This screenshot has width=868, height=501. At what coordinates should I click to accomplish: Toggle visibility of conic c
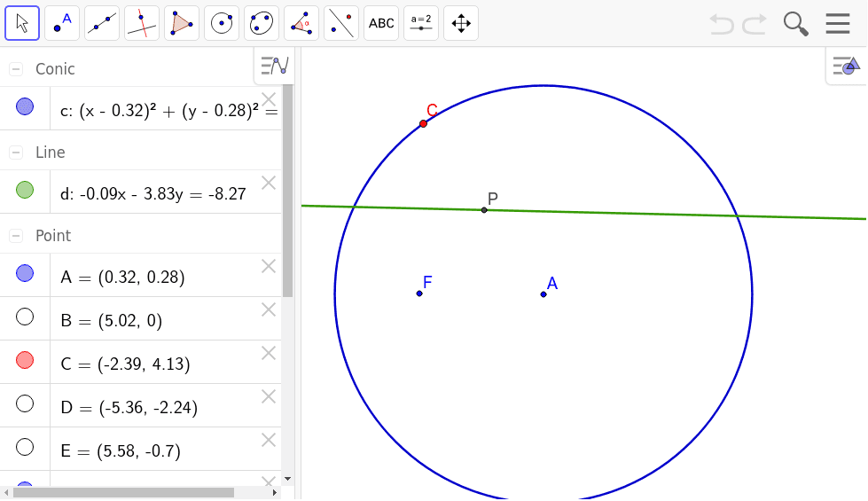(x=25, y=106)
